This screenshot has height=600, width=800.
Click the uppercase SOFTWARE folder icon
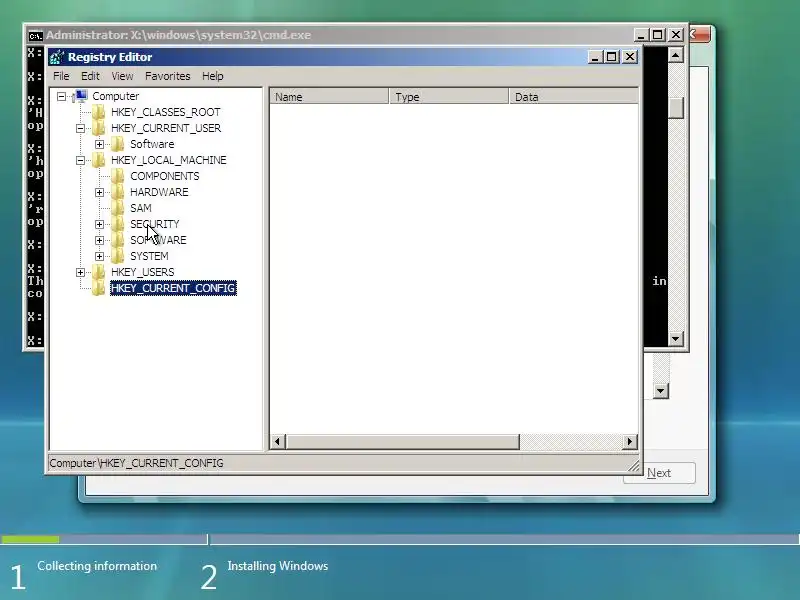117,240
